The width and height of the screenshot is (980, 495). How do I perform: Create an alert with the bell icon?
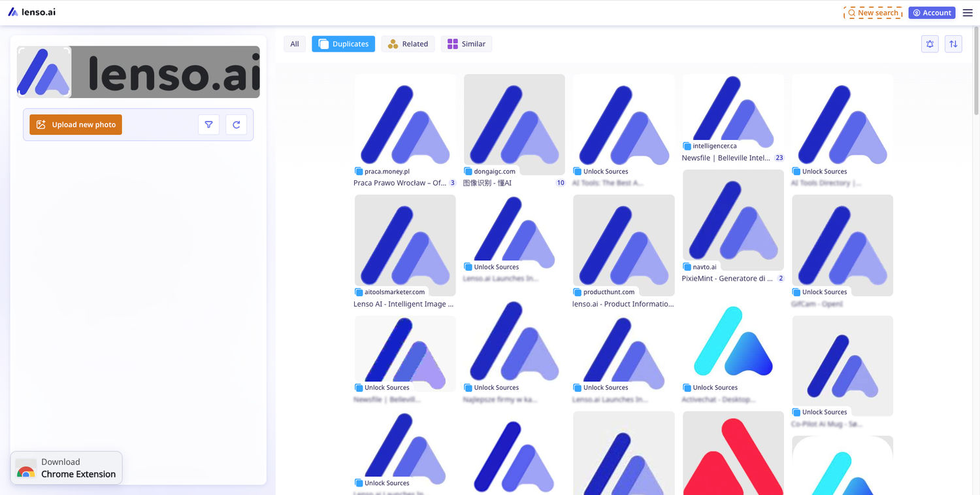(930, 44)
